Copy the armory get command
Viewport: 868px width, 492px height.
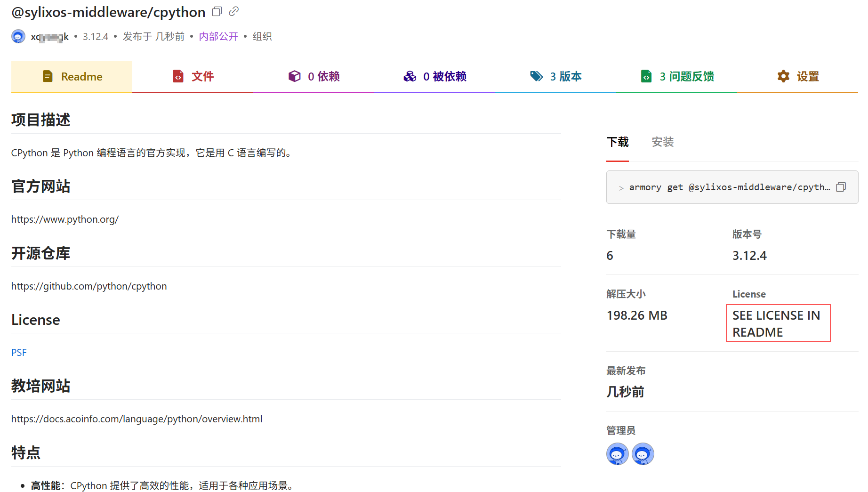[841, 187]
